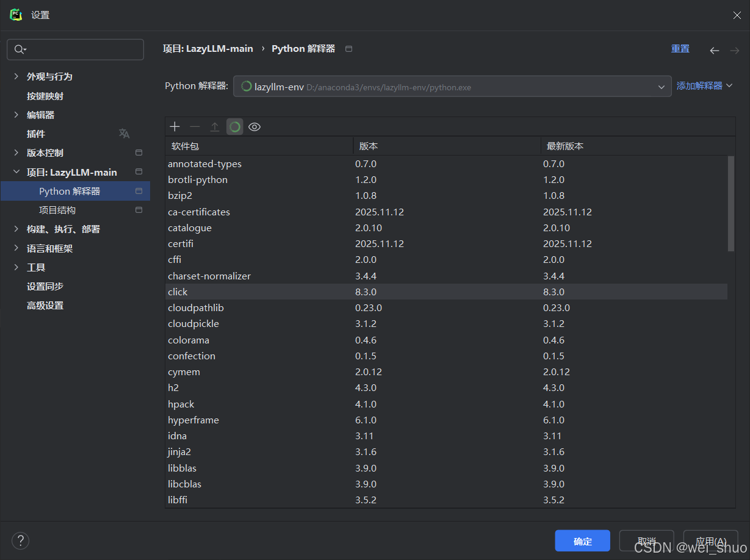Click the translate icon beside 插件
The height and width of the screenshot is (560, 750).
pos(124,134)
